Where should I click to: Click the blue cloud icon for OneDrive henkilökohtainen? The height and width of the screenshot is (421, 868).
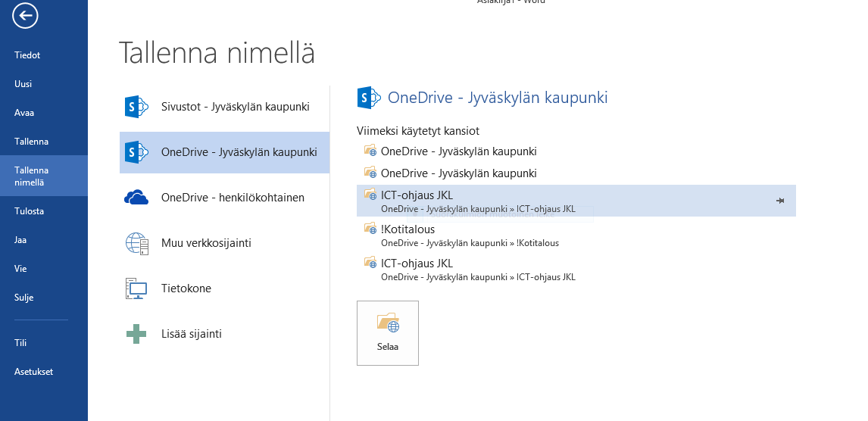pyautogui.click(x=136, y=198)
